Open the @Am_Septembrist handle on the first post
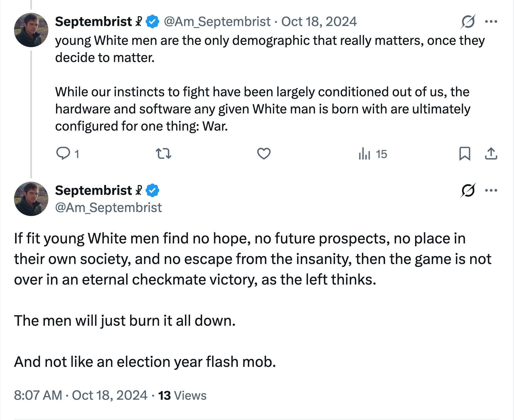Screen dimensions: 514x420 [217, 22]
